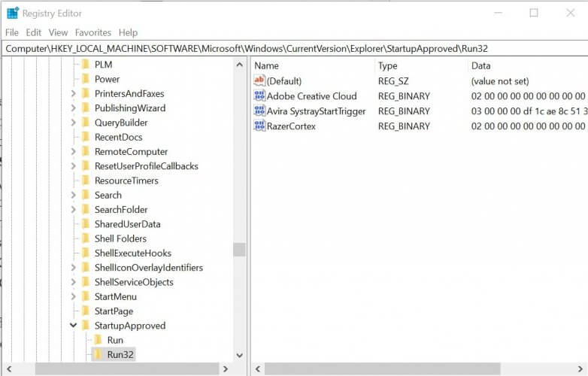Click the SharedUserData folder icon
Viewport: 588px width, 376px height.
point(86,224)
